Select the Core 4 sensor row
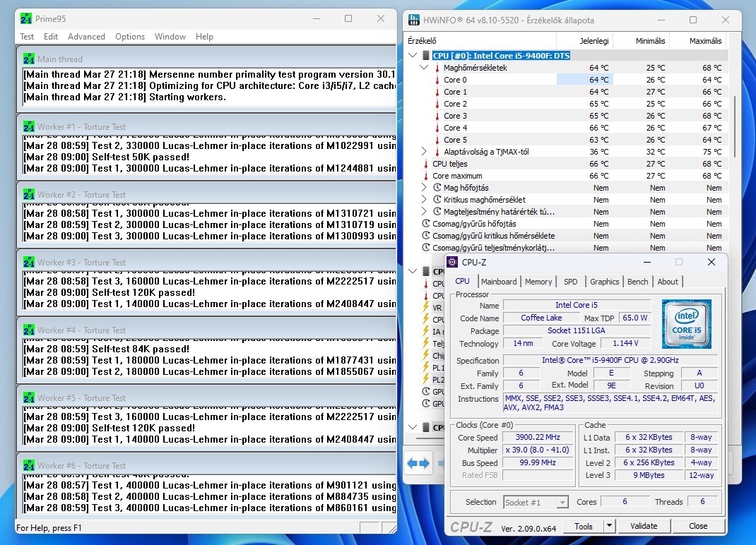 (x=567, y=128)
